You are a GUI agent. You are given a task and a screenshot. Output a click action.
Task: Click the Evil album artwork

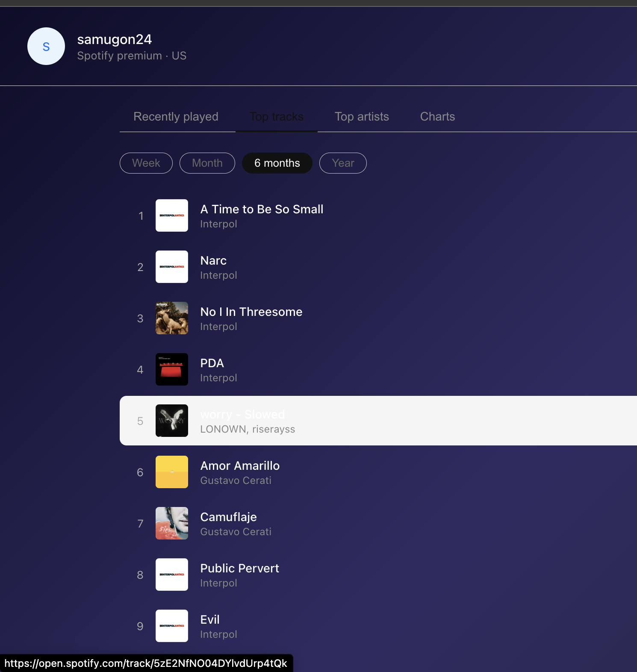[x=172, y=626]
